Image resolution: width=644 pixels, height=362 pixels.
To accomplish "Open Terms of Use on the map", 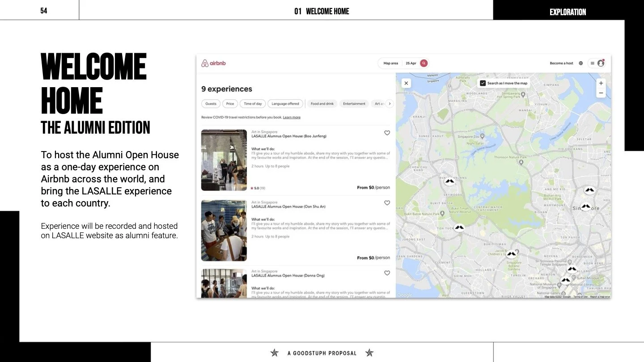I will point(580,297).
